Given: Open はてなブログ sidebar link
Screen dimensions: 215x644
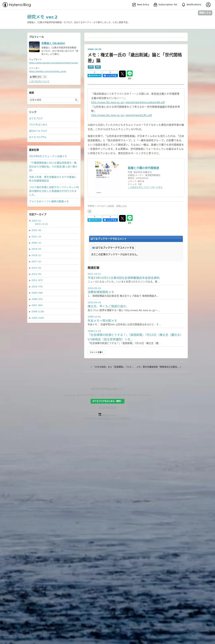Looking at the screenshot, I should [x=36, y=119].
